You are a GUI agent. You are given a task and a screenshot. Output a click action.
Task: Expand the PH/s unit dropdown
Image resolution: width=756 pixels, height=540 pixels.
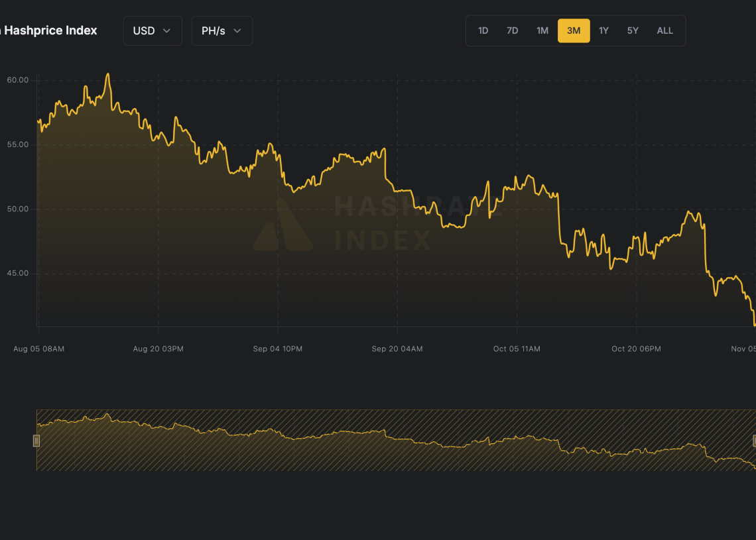click(221, 31)
